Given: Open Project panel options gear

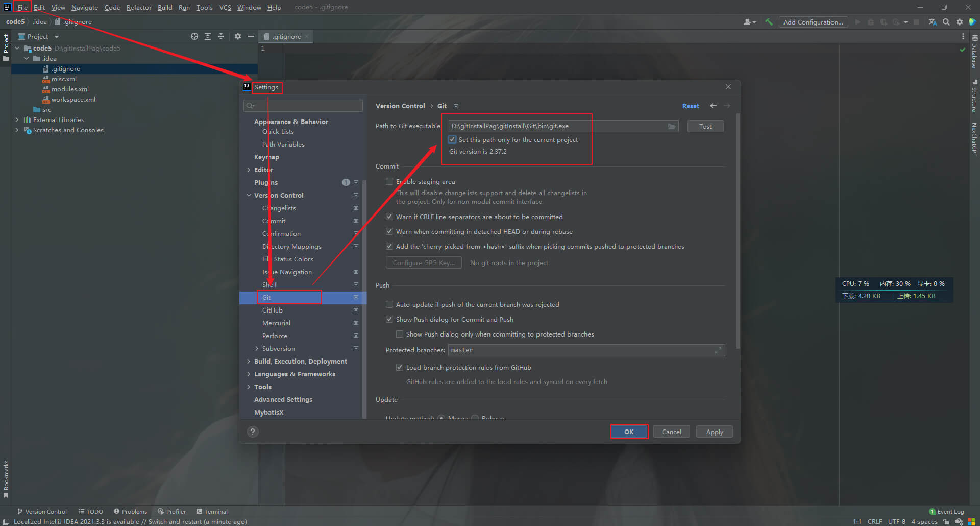Looking at the screenshot, I should (237, 36).
